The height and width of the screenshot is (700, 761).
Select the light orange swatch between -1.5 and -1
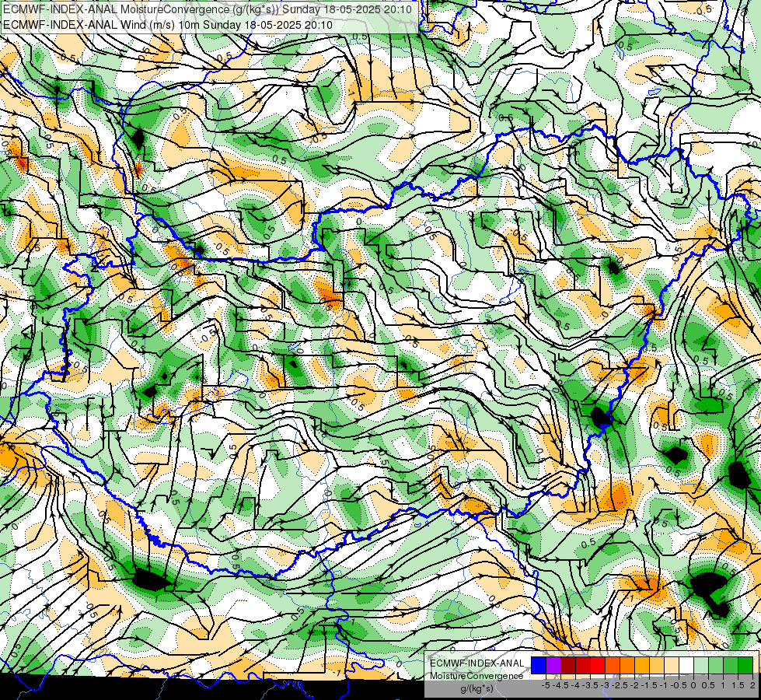657,666
